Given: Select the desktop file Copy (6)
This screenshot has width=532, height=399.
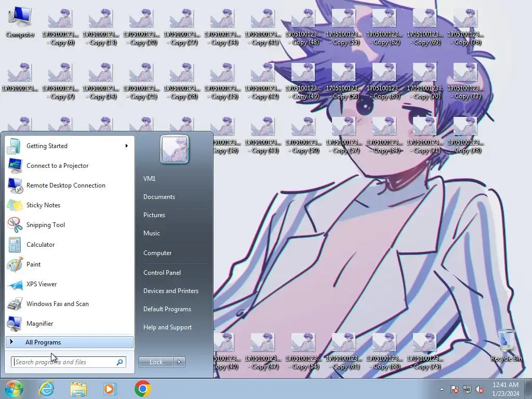Looking at the screenshot, I should (x=60, y=27).
